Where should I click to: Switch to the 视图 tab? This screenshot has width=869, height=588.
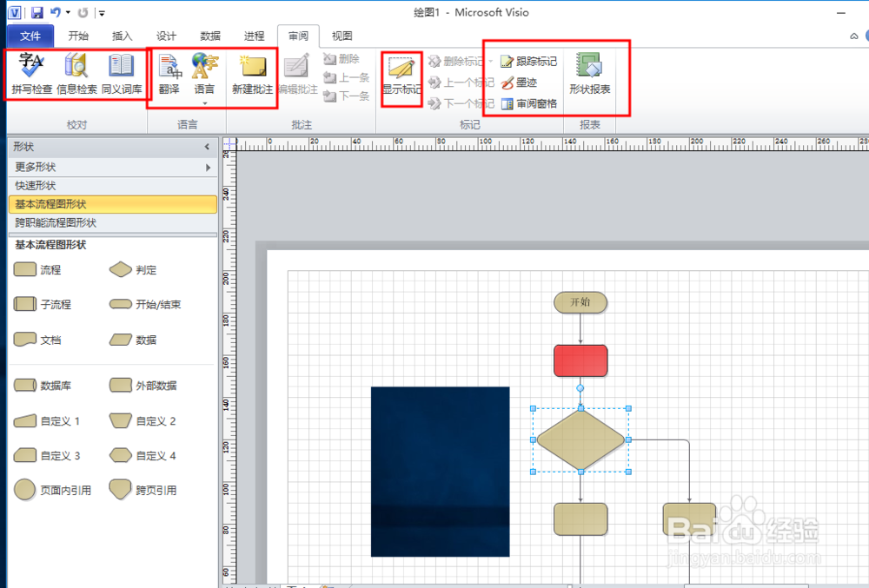342,36
